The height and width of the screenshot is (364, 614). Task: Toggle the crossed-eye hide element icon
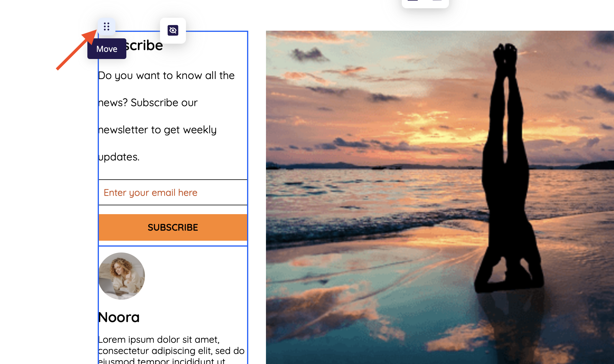[173, 30]
